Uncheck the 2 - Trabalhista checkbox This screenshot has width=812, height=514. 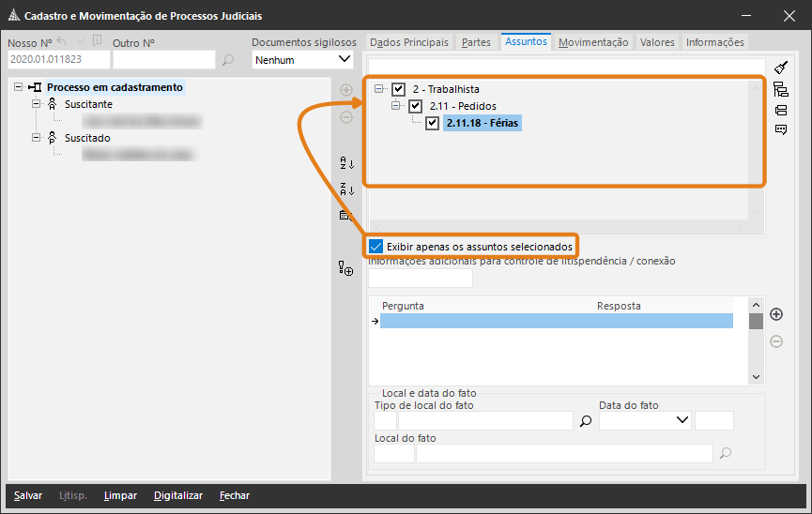point(399,89)
